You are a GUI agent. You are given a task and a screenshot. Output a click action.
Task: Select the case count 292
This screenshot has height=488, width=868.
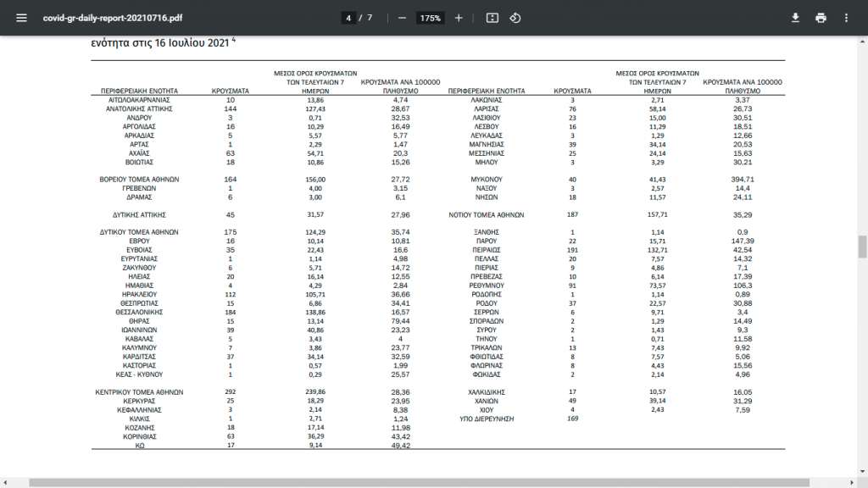point(231,392)
